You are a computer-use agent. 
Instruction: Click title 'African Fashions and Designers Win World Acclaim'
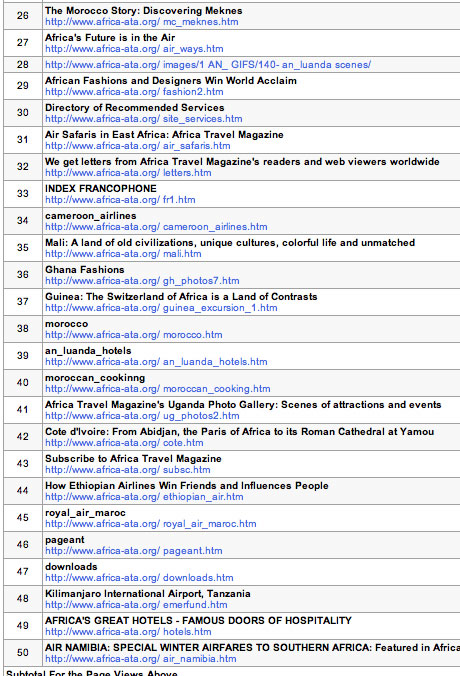171,81
